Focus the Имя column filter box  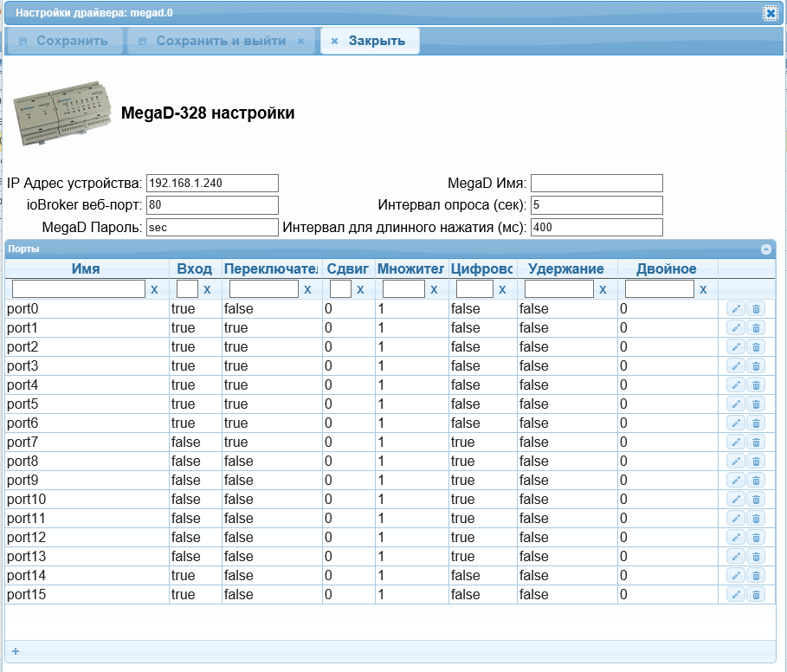point(79,289)
